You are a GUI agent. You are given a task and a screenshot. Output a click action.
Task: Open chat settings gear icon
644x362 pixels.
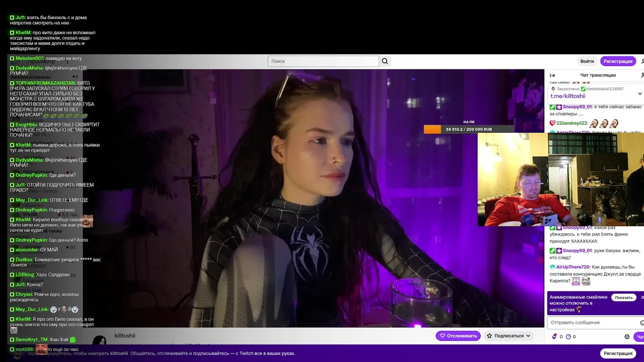point(627,337)
